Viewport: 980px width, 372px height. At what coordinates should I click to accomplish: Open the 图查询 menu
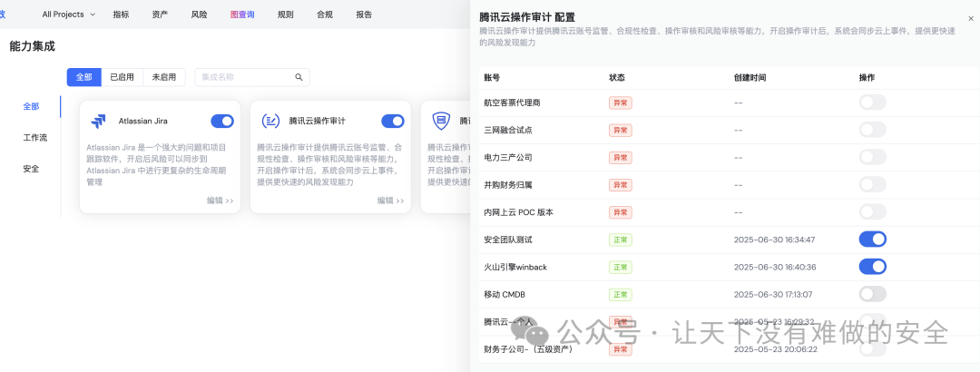[242, 15]
